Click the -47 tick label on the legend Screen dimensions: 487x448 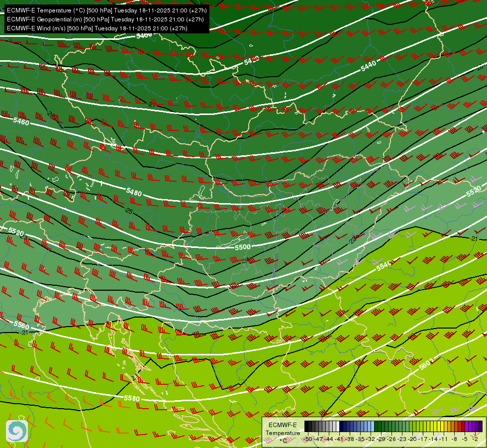point(318,439)
